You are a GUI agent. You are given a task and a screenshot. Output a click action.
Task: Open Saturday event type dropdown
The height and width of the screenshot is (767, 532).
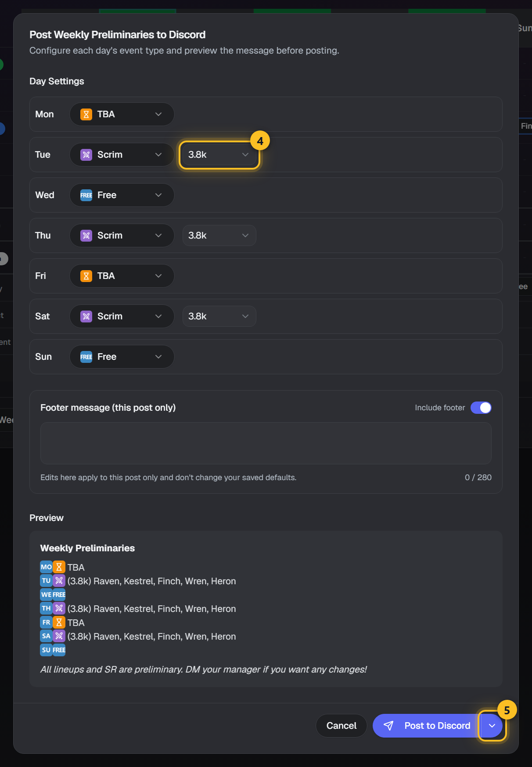tap(122, 316)
